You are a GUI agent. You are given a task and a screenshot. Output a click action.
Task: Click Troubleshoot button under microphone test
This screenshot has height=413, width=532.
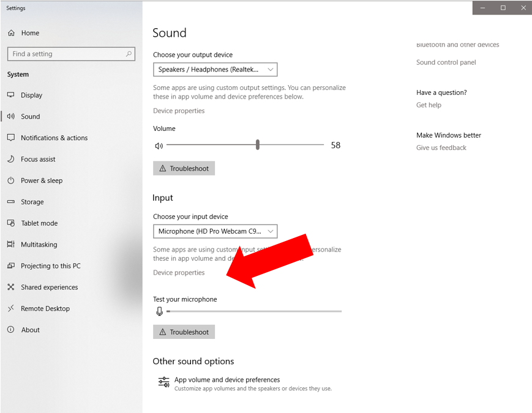pyautogui.click(x=184, y=332)
